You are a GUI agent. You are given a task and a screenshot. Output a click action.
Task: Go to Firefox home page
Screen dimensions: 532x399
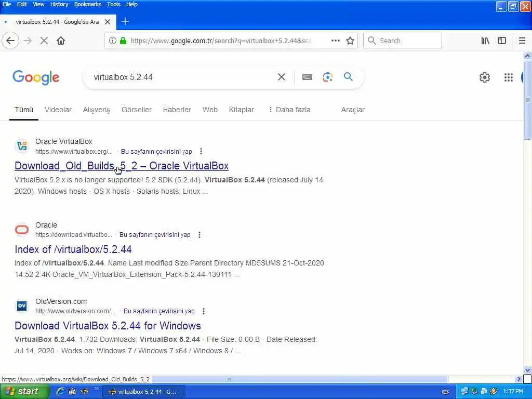click(x=61, y=41)
